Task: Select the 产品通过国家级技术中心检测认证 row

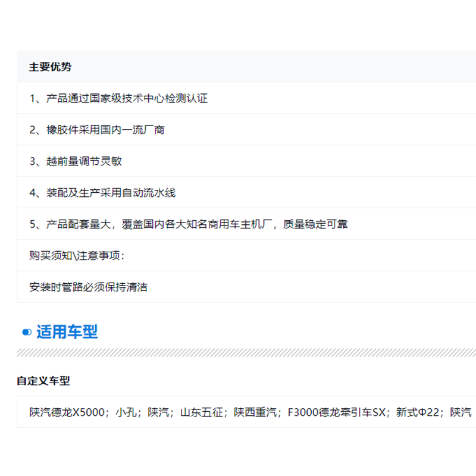Action: [x=119, y=98]
